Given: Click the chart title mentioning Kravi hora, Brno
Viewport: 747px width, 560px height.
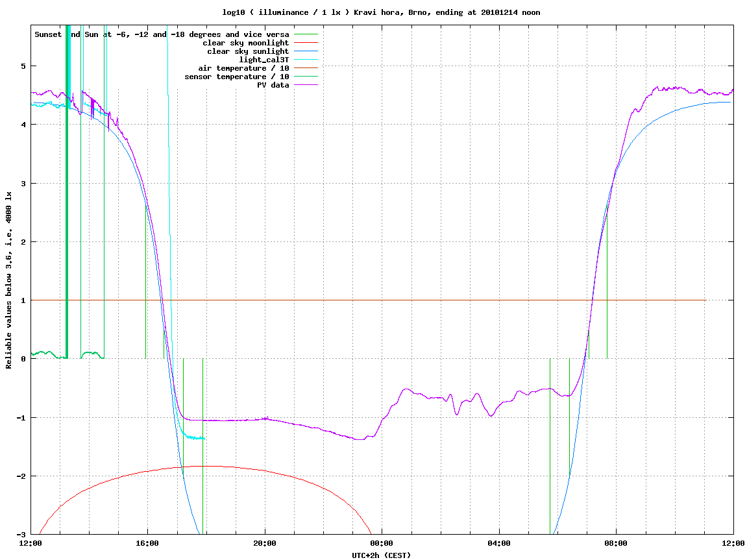Looking at the screenshot, I should (x=381, y=12).
